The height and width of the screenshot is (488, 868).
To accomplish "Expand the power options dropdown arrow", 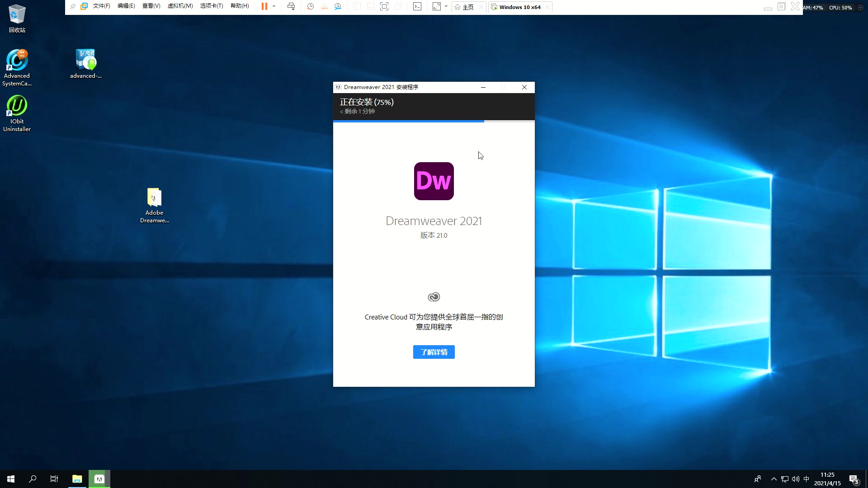I will click(274, 6).
